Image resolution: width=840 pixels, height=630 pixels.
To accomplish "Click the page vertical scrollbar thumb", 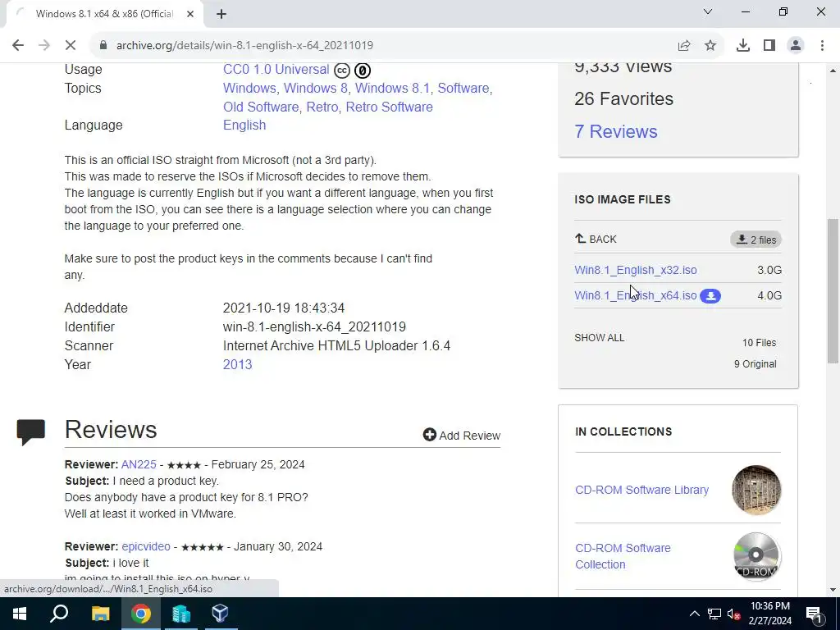I will tap(833, 291).
